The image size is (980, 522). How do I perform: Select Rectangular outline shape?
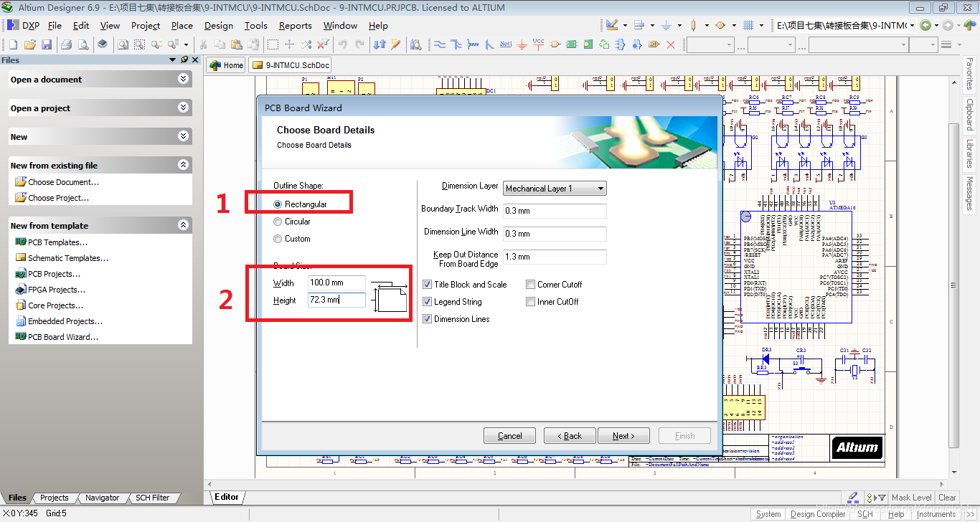point(278,204)
